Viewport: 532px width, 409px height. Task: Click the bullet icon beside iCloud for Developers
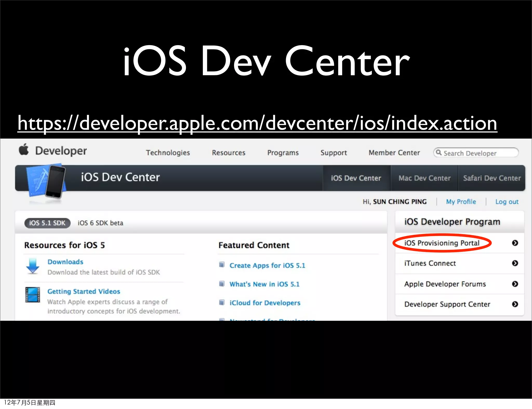(222, 302)
